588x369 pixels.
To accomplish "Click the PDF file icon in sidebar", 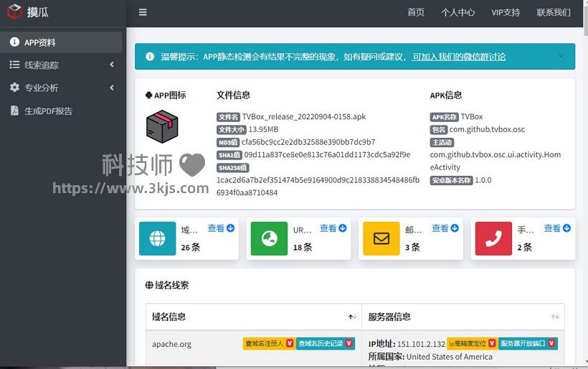I will (14, 111).
